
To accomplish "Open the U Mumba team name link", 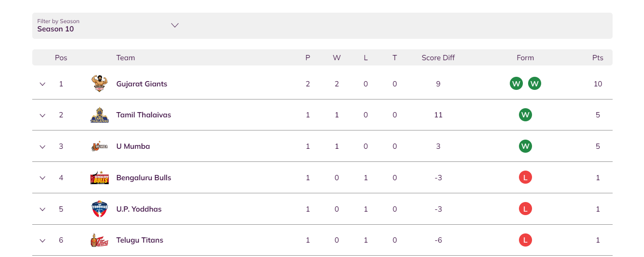I will click(133, 146).
